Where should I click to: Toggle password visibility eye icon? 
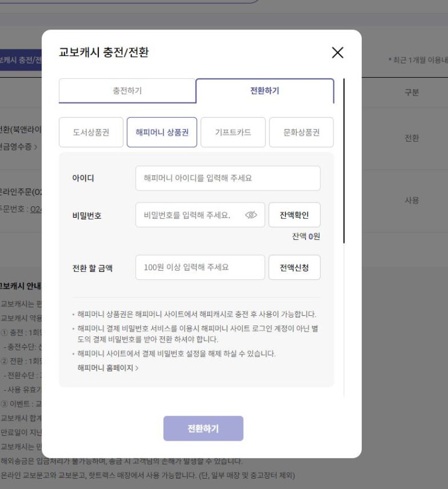click(251, 215)
